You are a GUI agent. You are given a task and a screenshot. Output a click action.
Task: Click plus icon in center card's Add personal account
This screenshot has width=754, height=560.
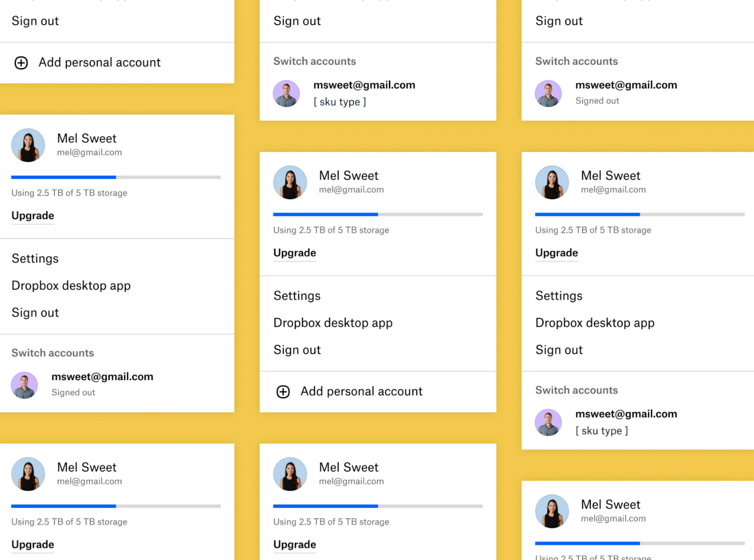pyautogui.click(x=283, y=391)
